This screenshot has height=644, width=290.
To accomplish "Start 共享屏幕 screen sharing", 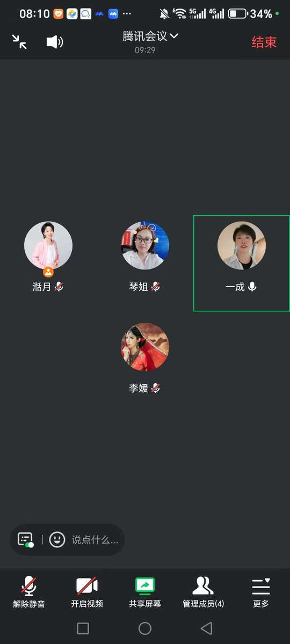I will (x=145, y=592).
